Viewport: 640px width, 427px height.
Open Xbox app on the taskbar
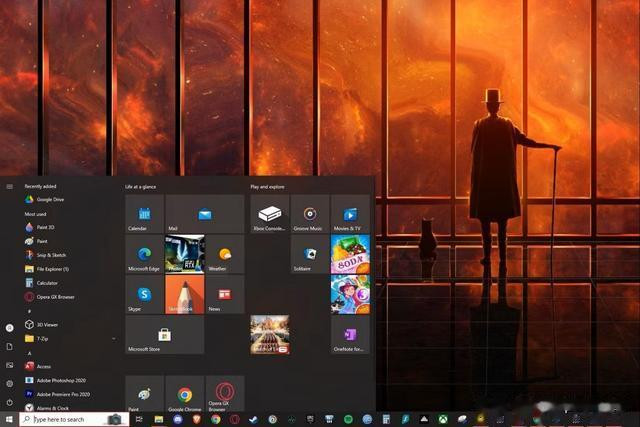(x=443, y=419)
